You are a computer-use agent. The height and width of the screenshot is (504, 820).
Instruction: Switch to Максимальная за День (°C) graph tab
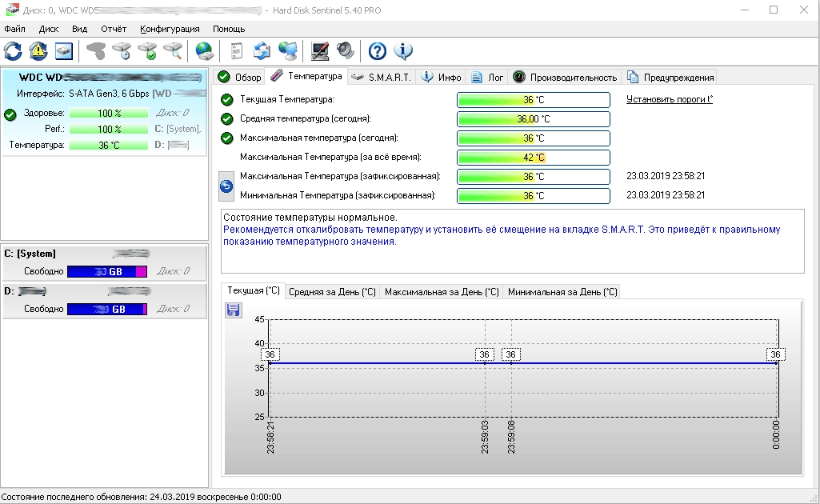(442, 292)
